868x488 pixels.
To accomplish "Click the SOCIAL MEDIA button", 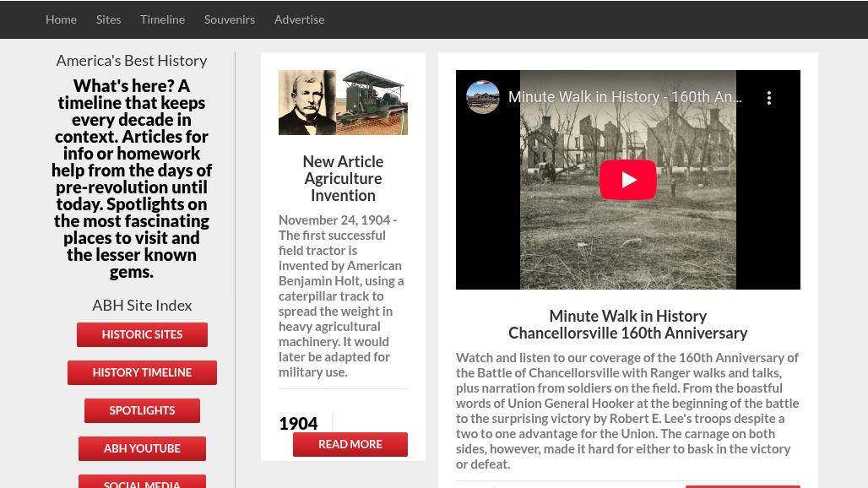I will [142, 481].
